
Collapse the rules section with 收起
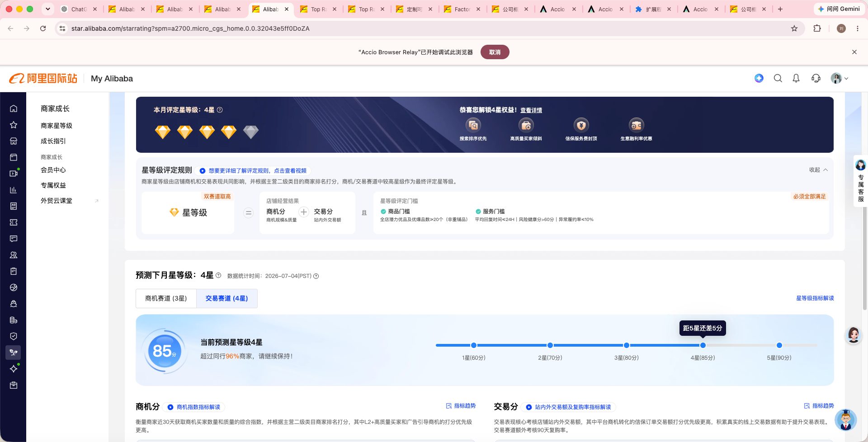pyautogui.click(x=818, y=170)
